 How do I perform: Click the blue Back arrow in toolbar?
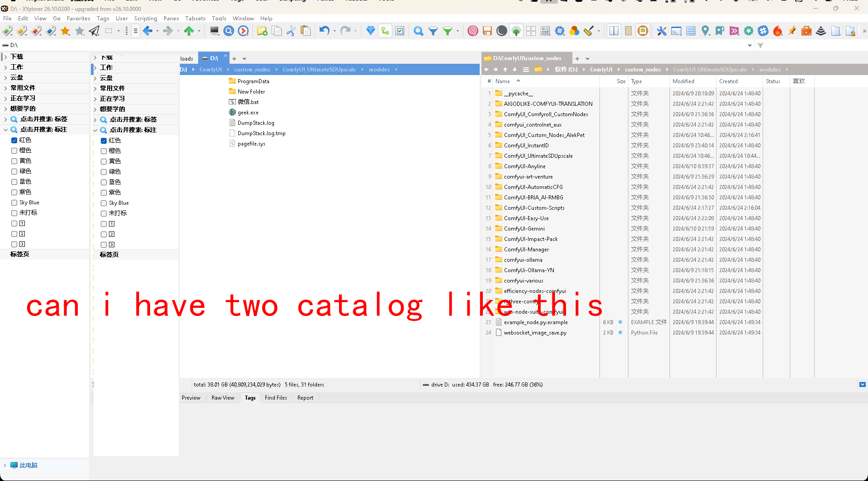147,31
